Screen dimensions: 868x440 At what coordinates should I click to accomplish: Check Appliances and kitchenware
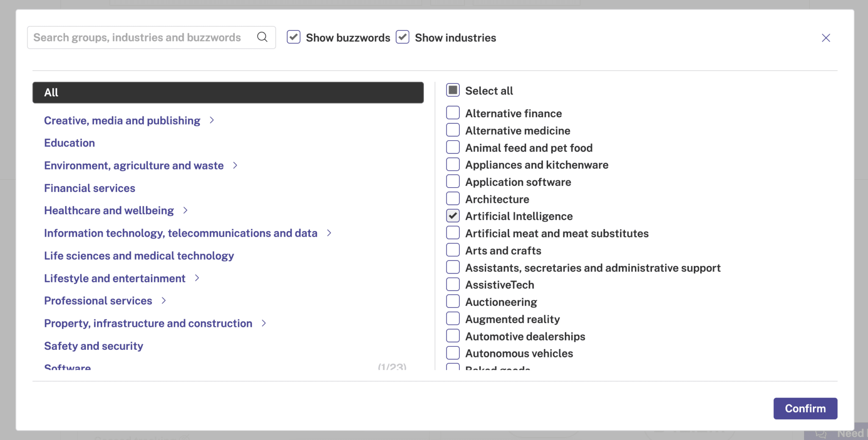[x=453, y=164]
